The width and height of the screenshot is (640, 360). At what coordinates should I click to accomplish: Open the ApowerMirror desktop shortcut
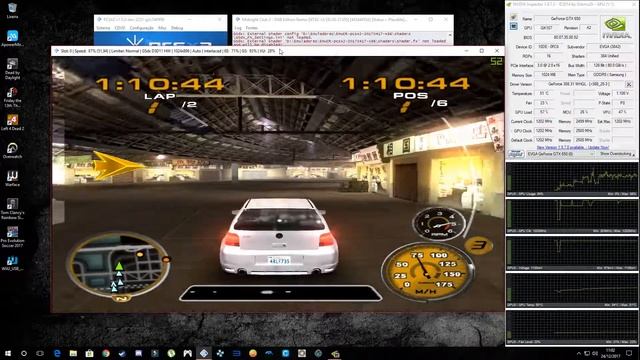(12, 38)
